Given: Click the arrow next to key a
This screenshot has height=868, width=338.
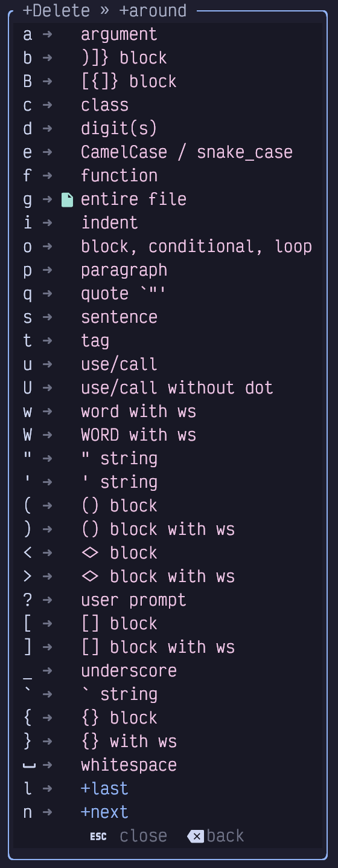Looking at the screenshot, I should [48, 34].
